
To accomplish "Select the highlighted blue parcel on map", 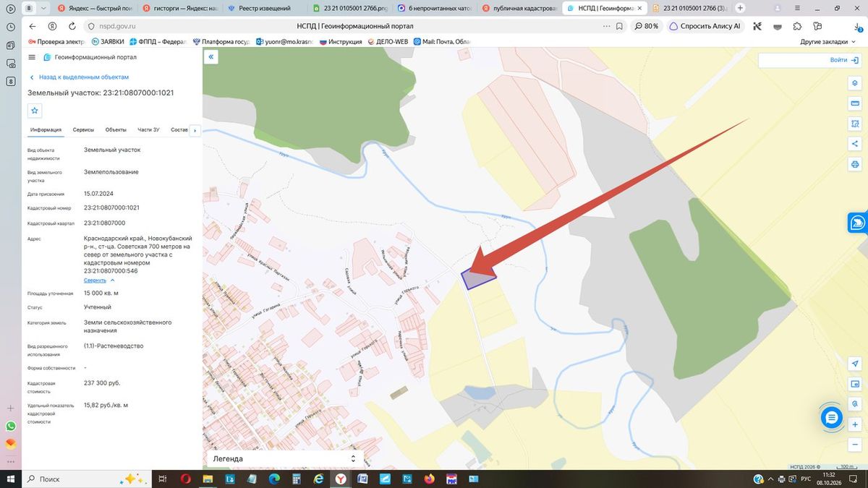I will (477, 277).
